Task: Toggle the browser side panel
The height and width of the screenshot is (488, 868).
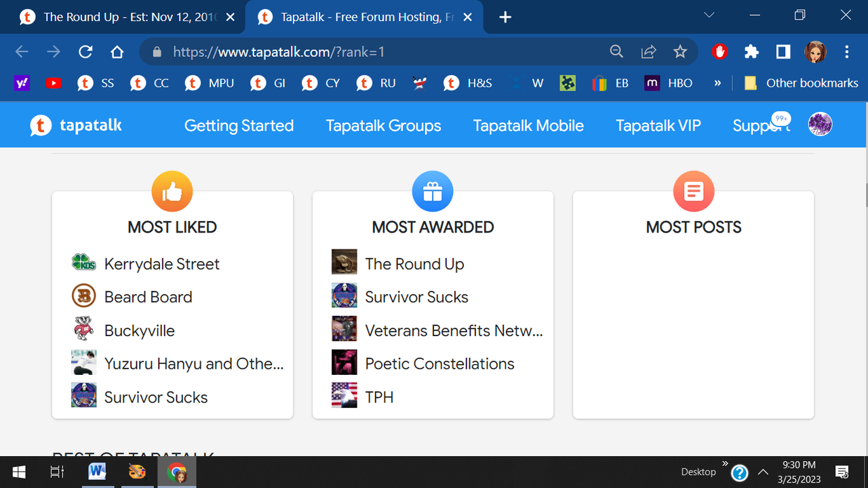Action: pos(783,52)
